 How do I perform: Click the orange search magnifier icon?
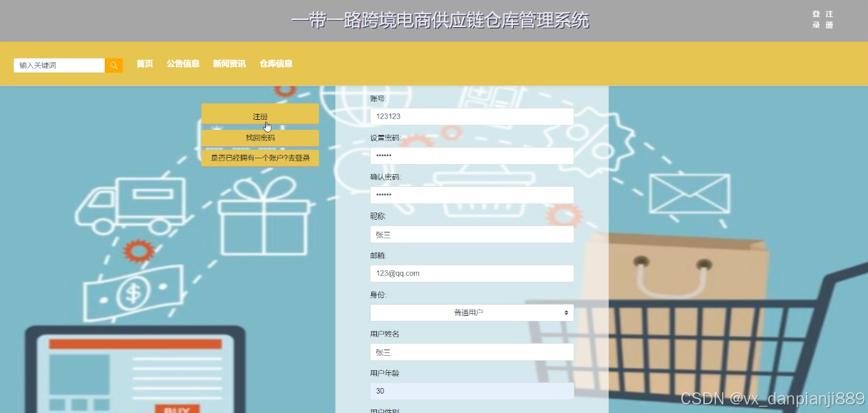coord(114,66)
